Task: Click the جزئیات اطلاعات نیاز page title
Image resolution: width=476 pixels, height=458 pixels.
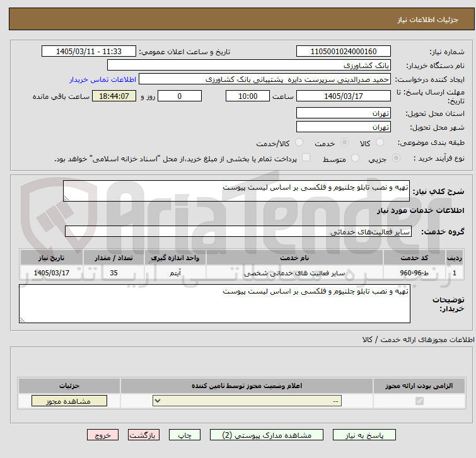Action: (427, 20)
